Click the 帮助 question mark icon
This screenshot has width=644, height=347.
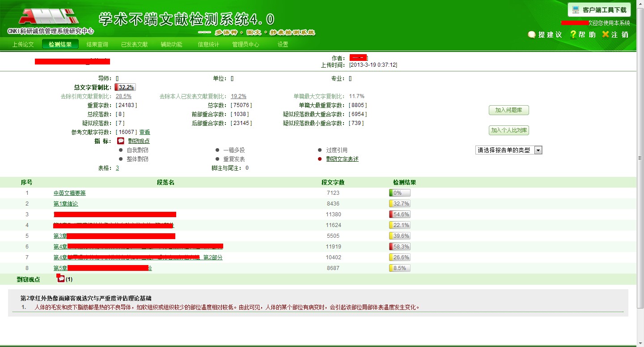tap(573, 34)
